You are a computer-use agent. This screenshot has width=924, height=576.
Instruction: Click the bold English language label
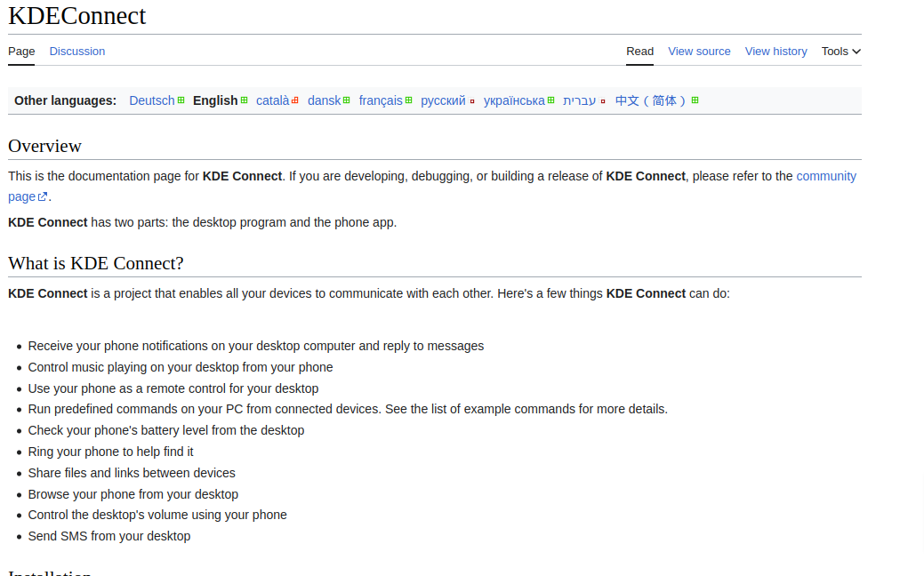[x=215, y=100]
